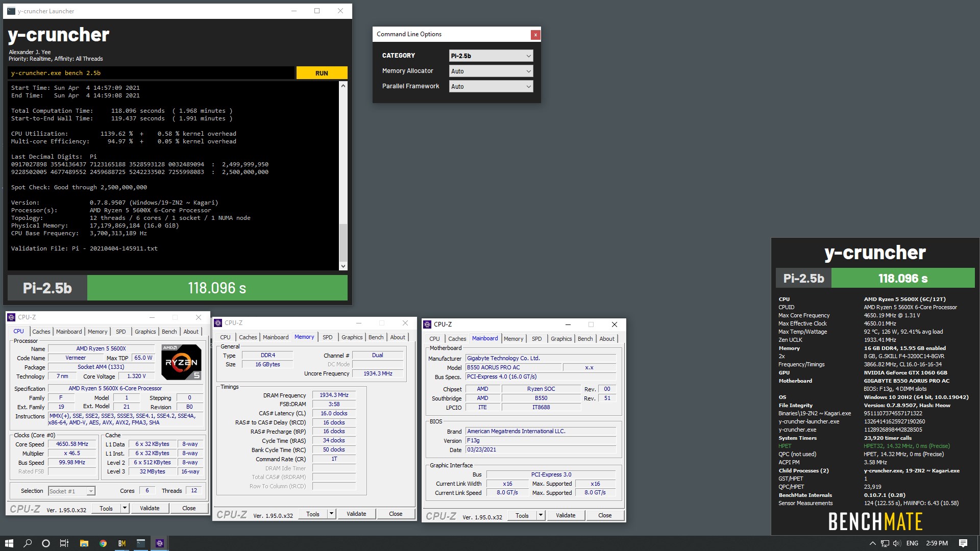Click the yellow RUN button in y-cruncher
980x551 pixels.
click(322, 73)
